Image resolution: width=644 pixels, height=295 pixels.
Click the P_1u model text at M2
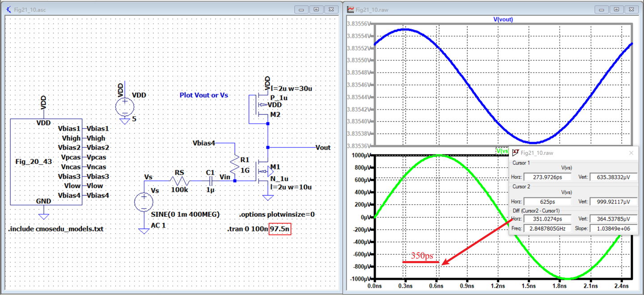(x=279, y=98)
